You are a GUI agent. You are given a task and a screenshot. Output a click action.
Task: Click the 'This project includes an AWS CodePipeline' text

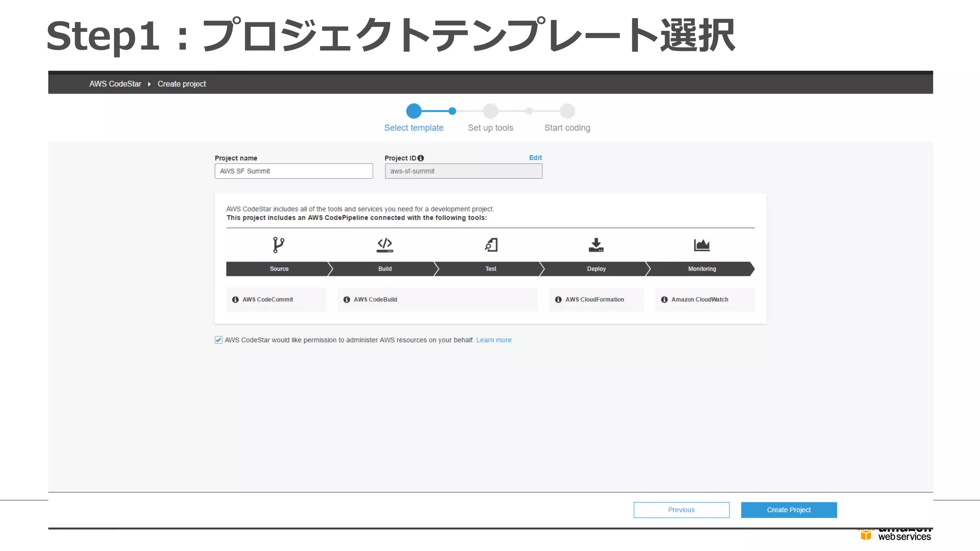click(356, 218)
